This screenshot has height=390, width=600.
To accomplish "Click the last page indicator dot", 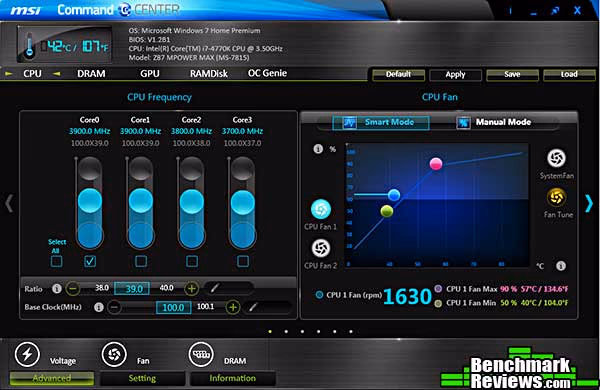I will point(351,331).
